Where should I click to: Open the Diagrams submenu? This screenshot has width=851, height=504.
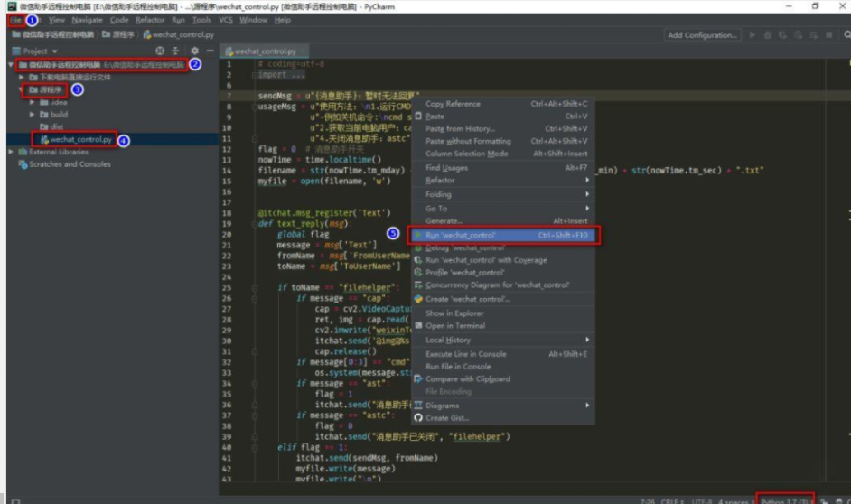(504, 406)
